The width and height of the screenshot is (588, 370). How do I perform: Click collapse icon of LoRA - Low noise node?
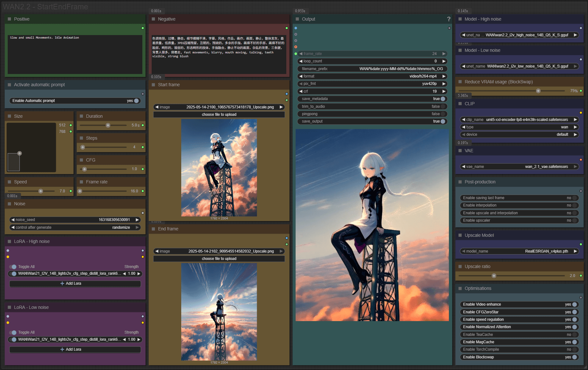pyautogui.click(x=9, y=307)
